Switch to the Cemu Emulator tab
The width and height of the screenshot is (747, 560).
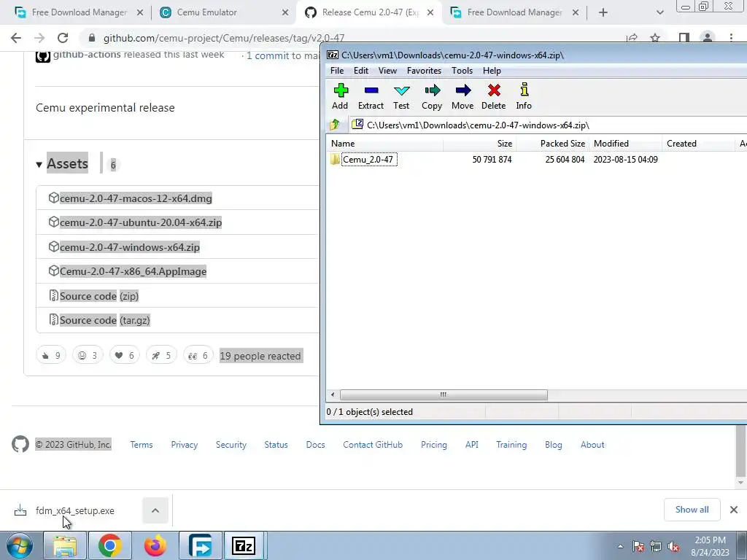[224, 12]
